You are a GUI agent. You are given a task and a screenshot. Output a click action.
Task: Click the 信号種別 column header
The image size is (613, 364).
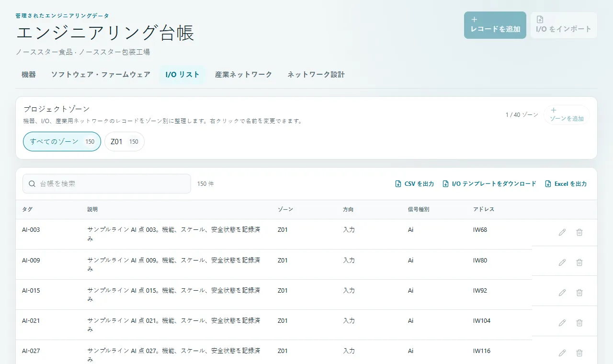click(419, 209)
